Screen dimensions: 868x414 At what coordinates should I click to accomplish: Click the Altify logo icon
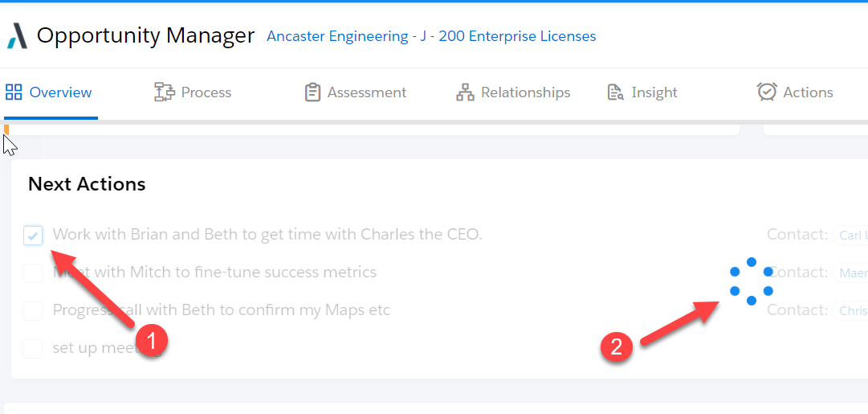(x=18, y=36)
